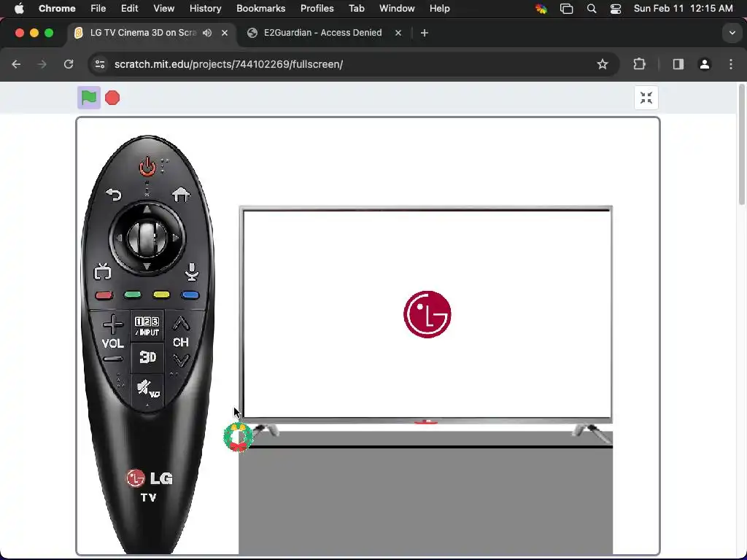Image resolution: width=747 pixels, height=560 pixels.
Task: Open the Chrome three-dot menu
Action: pyautogui.click(x=731, y=64)
